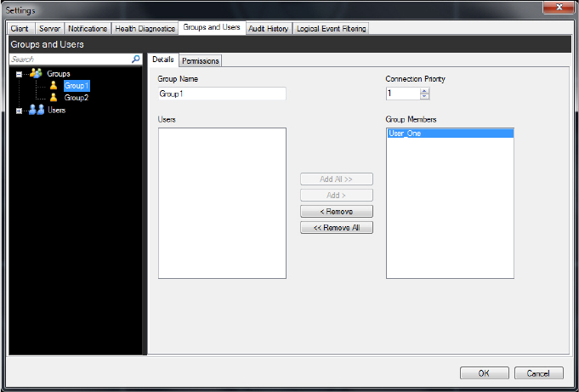The image size is (579, 392).
Task: Decrease Connection Priority with down arrow
Action: [x=424, y=96]
